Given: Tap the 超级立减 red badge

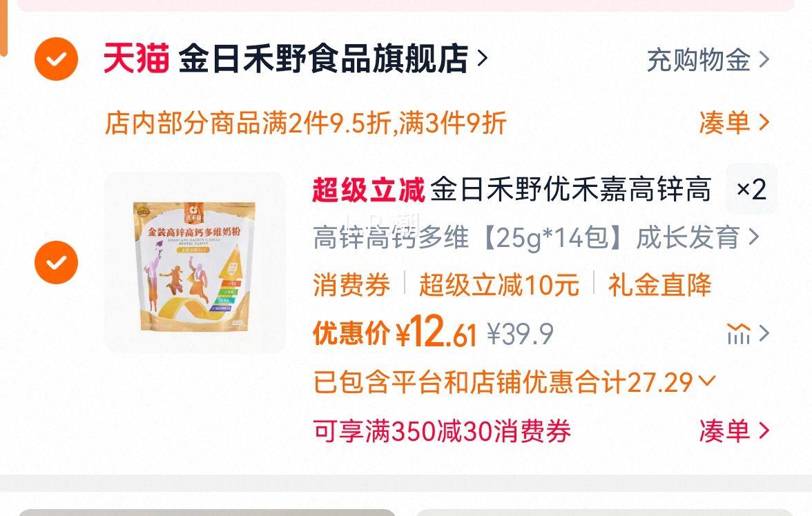Looking at the screenshot, I should pos(369,190).
